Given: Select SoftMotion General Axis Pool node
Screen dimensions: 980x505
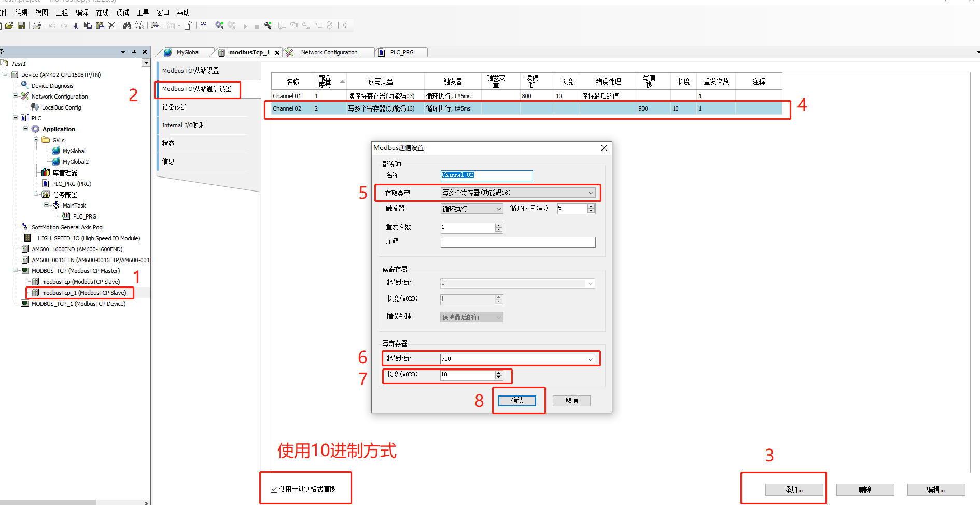Looking at the screenshot, I should pos(67,227).
